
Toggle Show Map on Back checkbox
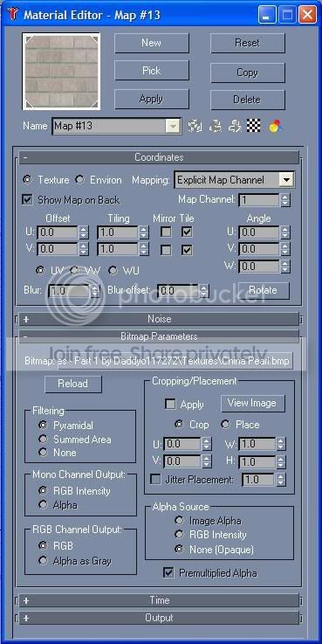27,200
